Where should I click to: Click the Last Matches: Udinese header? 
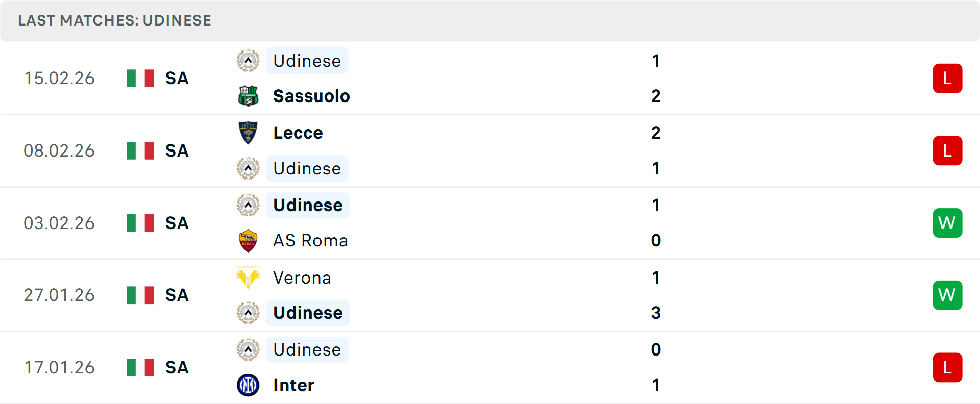114,20
